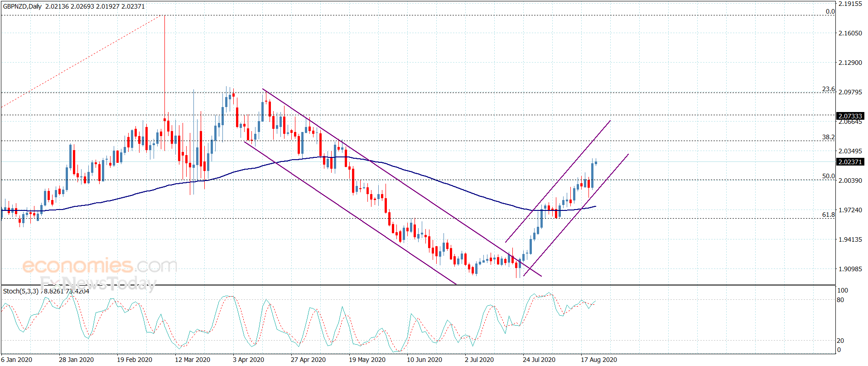The image size is (868, 366).
Task: Click the 24 Jul 2020 date label
Action: pos(539,360)
